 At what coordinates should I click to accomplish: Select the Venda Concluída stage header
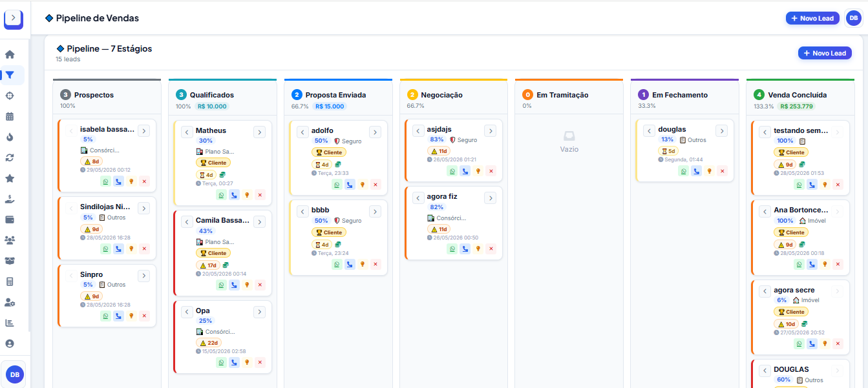[x=800, y=99]
